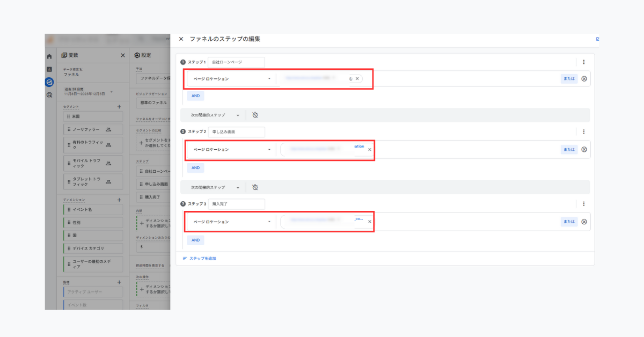The height and width of the screenshot is (337, 644).
Task: Open the three-dot menu for Step 1
Action: coord(583,62)
